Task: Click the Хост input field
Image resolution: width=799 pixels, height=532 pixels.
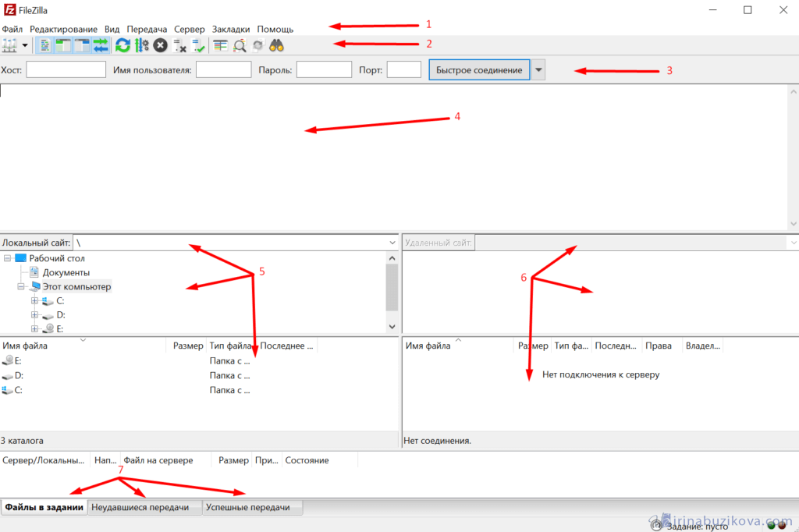Action: click(66, 70)
